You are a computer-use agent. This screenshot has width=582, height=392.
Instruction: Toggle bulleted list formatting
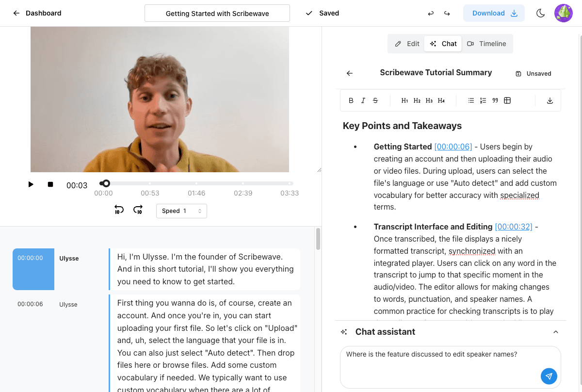click(x=470, y=100)
